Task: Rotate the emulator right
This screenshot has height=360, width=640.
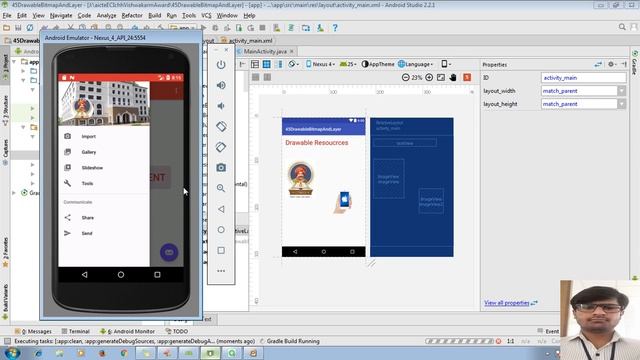Action: (x=221, y=147)
